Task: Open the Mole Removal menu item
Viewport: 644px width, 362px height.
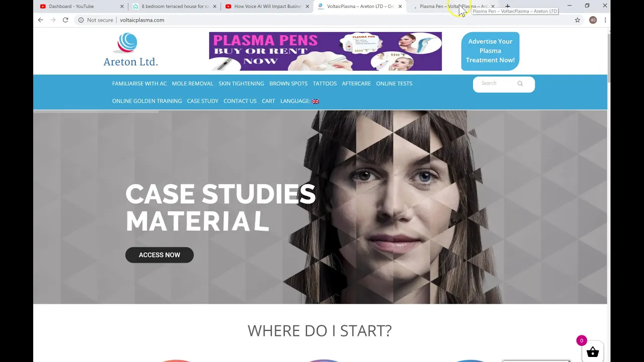Action: 193,83
